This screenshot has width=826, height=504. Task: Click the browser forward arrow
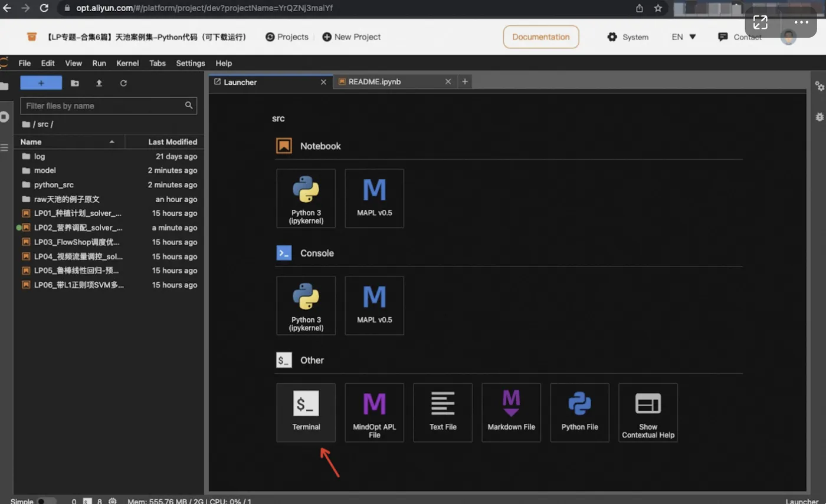click(x=25, y=8)
